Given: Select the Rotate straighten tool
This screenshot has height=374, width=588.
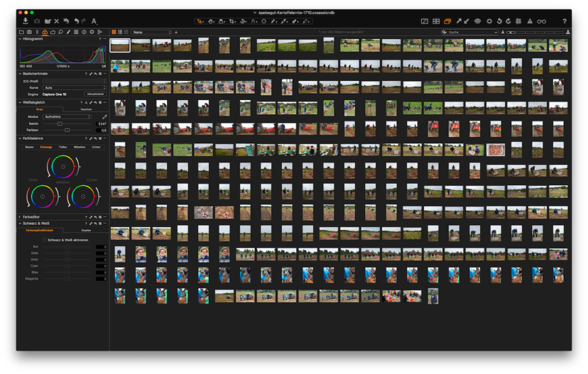Looking at the screenshot, I should 243,21.
